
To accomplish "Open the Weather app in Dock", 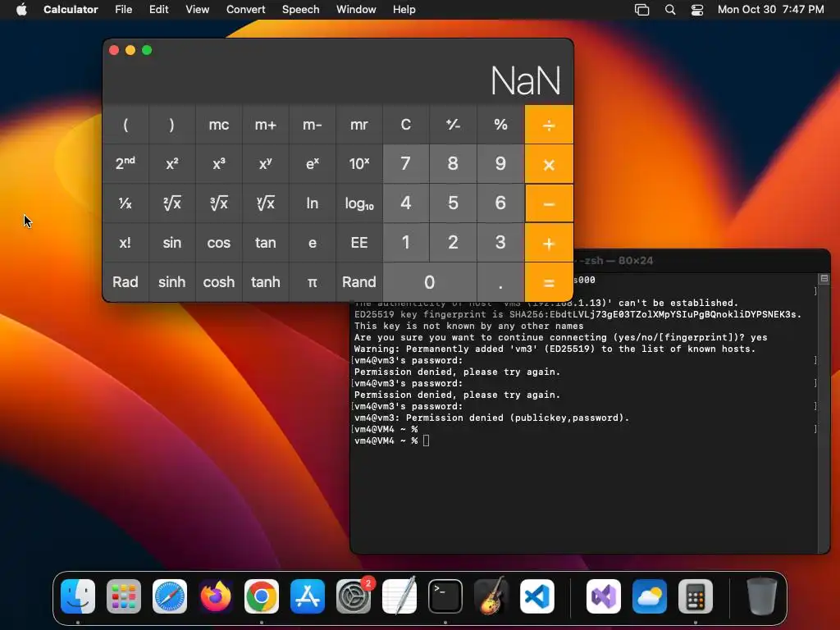I will pyautogui.click(x=650, y=596).
